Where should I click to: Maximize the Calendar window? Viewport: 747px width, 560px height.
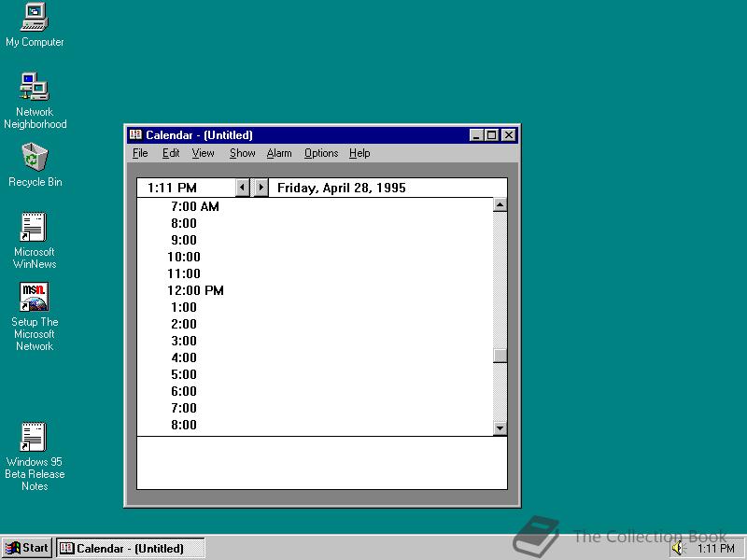coord(492,135)
